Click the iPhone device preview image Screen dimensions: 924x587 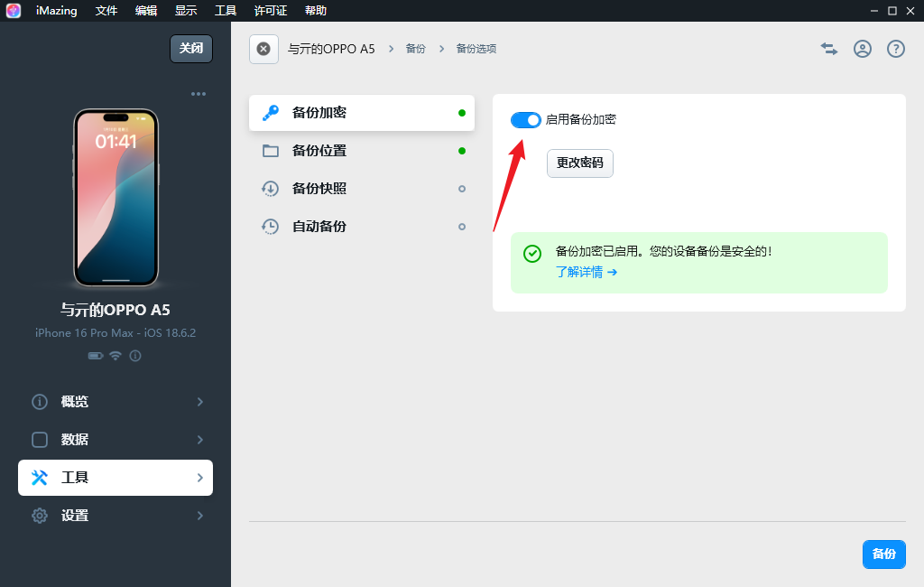click(x=116, y=198)
